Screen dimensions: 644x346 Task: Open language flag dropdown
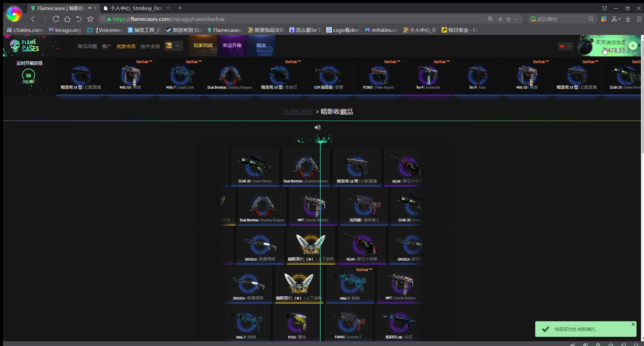tap(565, 46)
